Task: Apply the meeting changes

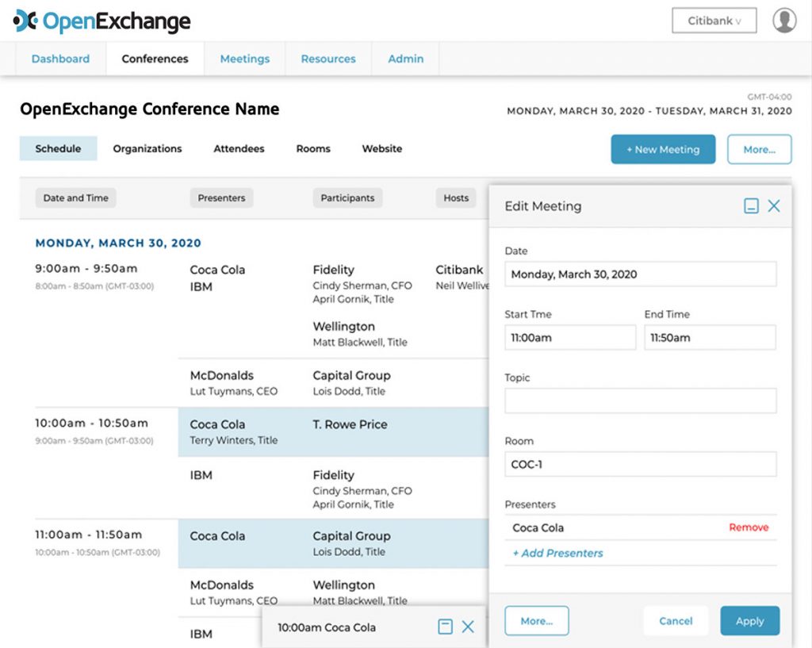Action: (x=749, y=621)
